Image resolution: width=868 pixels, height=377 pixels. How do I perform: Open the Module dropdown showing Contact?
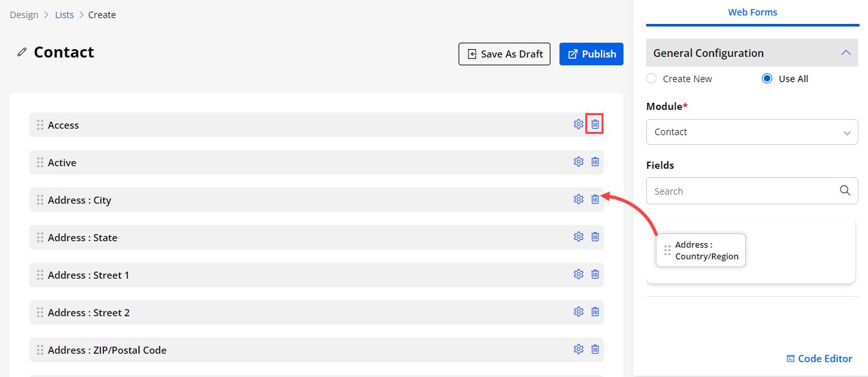[752, 132]
